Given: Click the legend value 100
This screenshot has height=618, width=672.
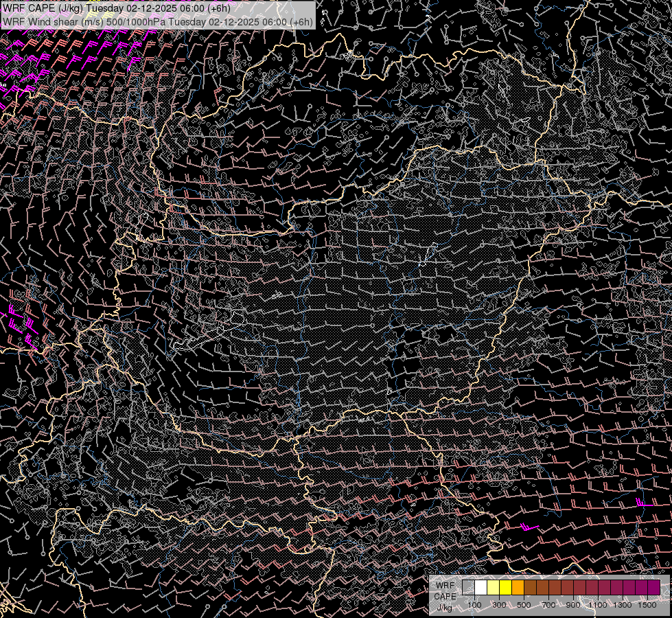Looking at the screenshot, I should point(474,605).
